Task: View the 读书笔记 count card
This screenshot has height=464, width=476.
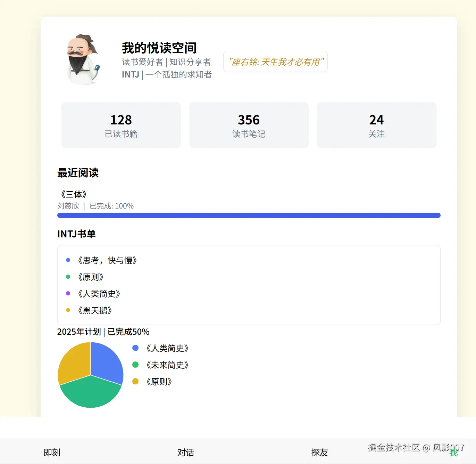Action: click(x=249, y=125)
